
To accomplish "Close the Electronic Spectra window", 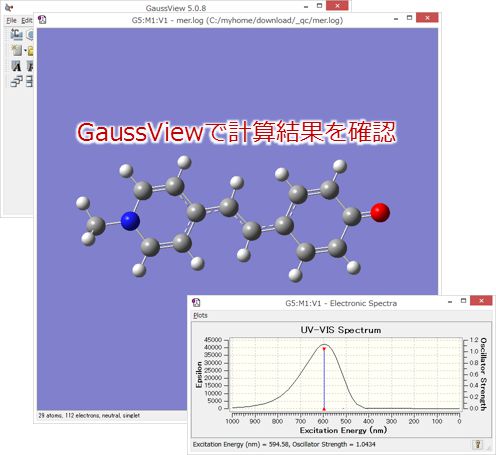I will pos(481,300).
